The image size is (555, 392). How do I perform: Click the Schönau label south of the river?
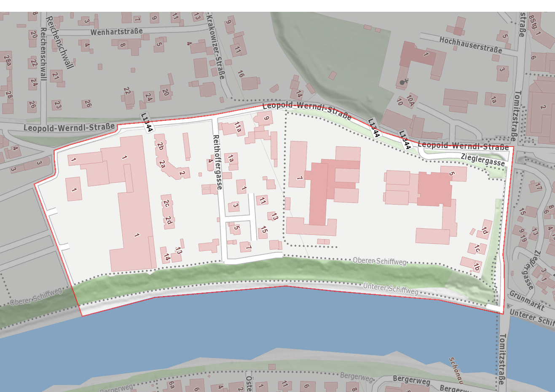[x=456, y=371]
